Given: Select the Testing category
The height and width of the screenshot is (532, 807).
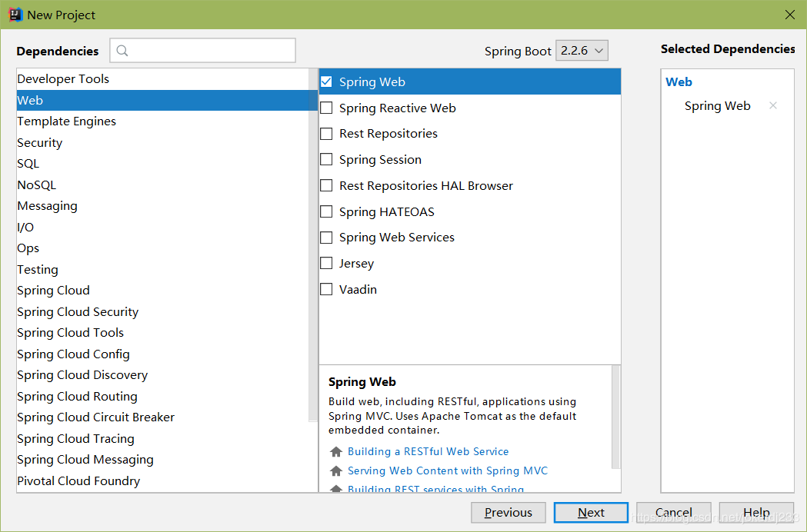Looking at the screenshot, I should tap(162, 269).
